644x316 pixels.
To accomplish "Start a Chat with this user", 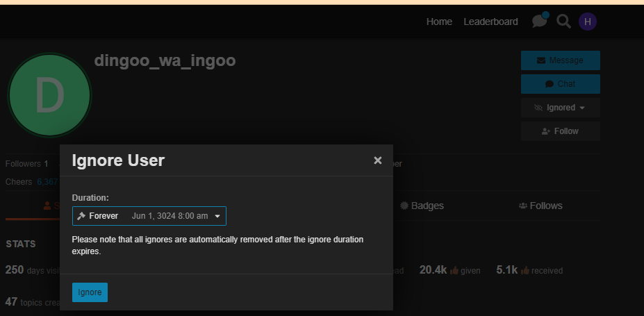I will (x=560, y=84).
